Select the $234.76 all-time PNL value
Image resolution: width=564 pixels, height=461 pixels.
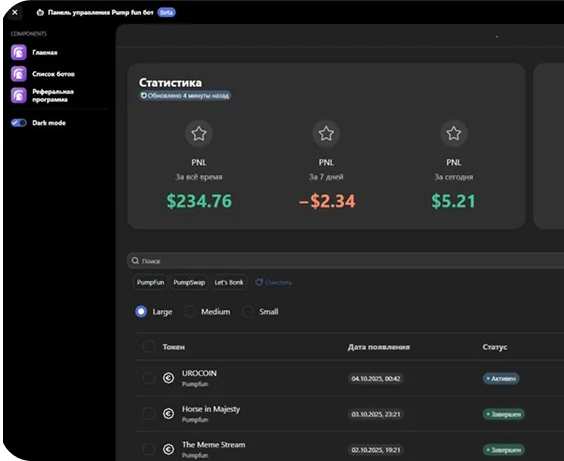point(199,201)
